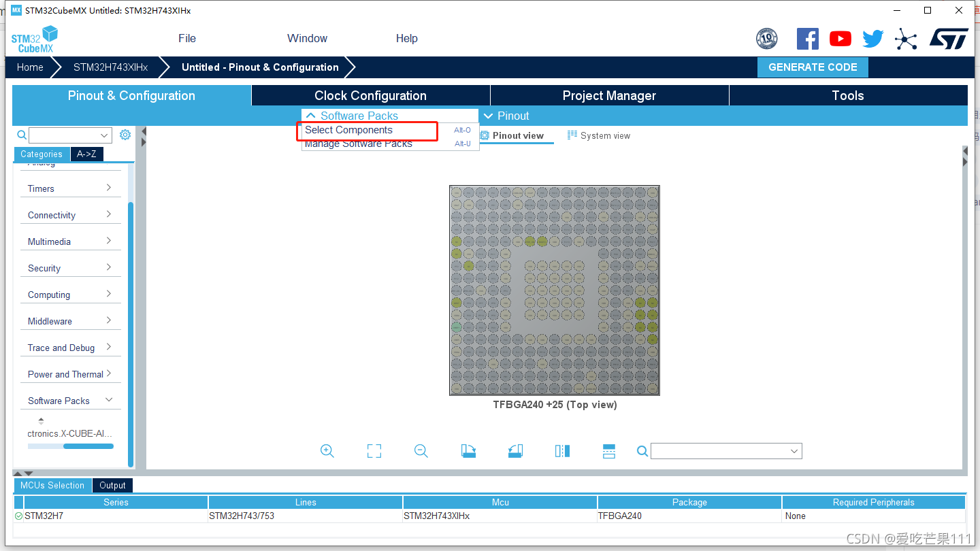This screenshot has width=980, height=551.
Task: Select the Pinout & Configuration tab
Action: (x=131, y=95)
